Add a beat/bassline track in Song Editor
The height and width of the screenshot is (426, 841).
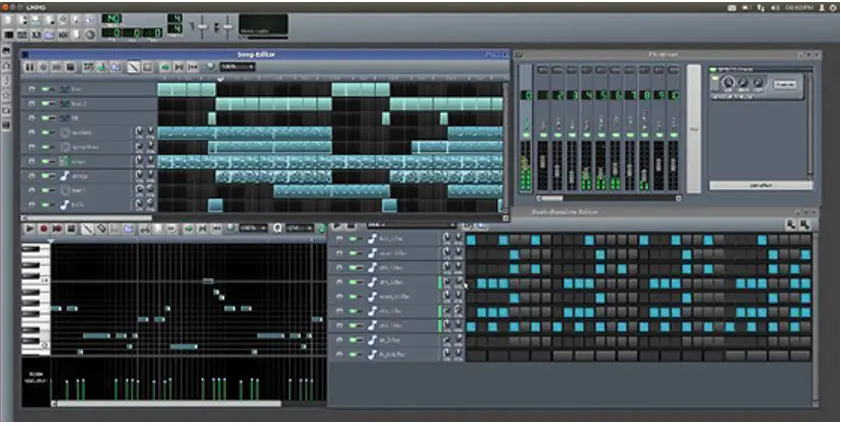[x=90, y=67]
